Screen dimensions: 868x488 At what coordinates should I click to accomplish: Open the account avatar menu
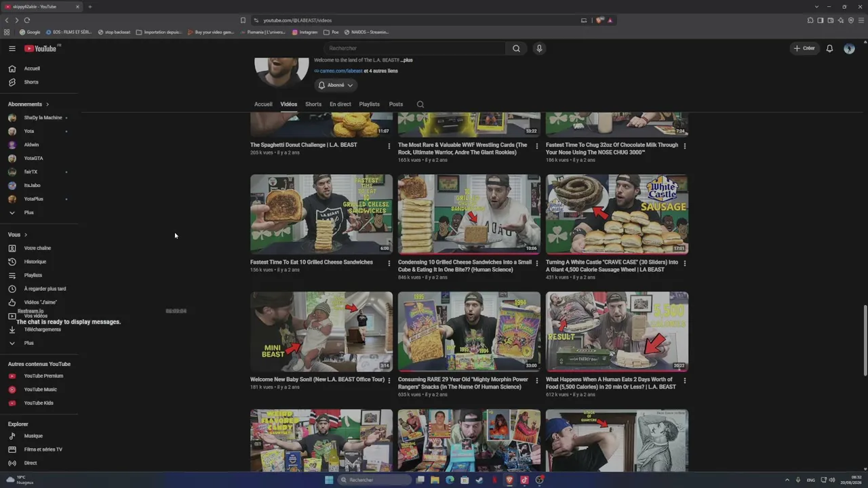click(849, 49)
